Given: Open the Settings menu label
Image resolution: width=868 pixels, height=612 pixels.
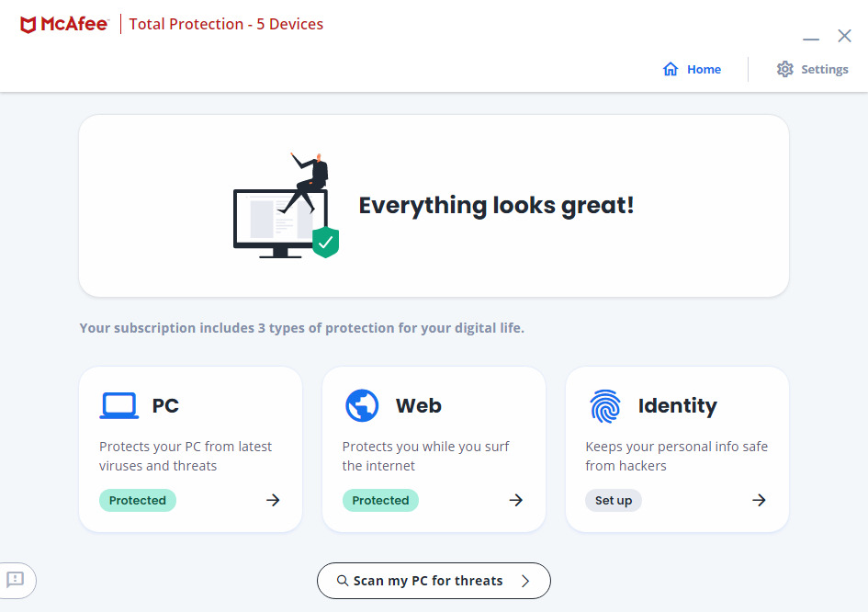Looking at the screenshot, I should 824,70.
